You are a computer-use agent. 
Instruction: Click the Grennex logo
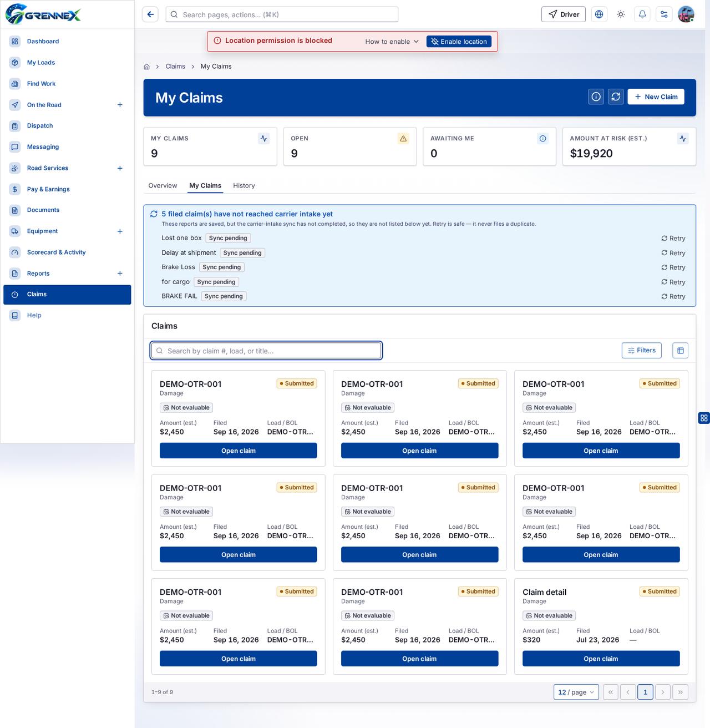pyautogui.click(x=43, y=14)
